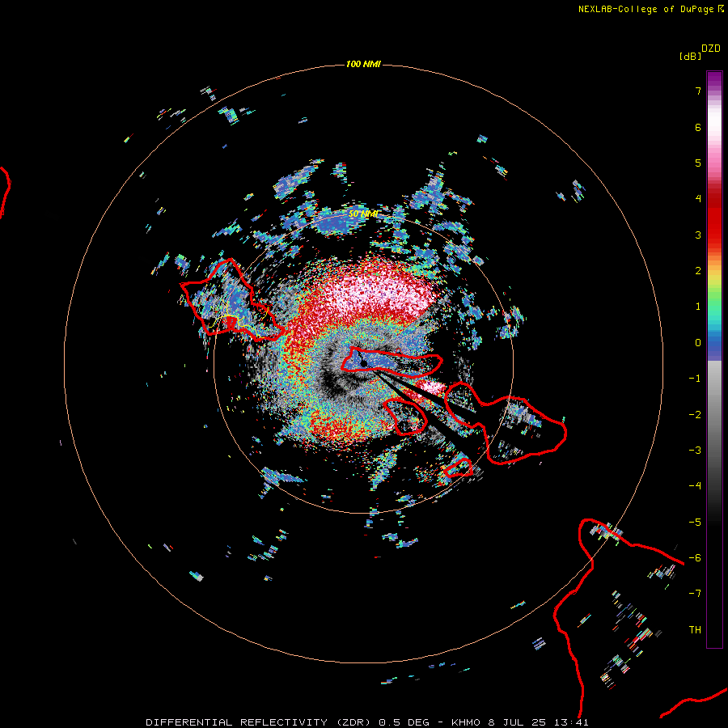Click the 100 NMI range ring label
This screenshot has height=728, width=728.
[x=363, y=64]
